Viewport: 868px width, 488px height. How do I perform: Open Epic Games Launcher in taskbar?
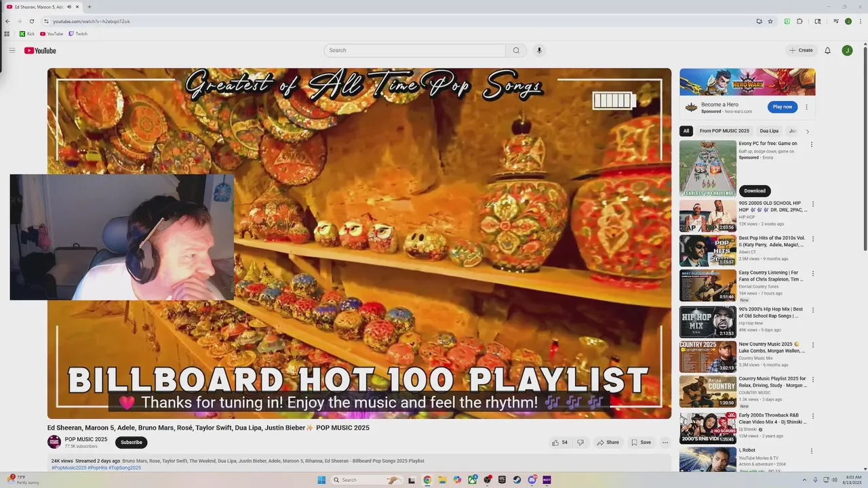point(502,480)
